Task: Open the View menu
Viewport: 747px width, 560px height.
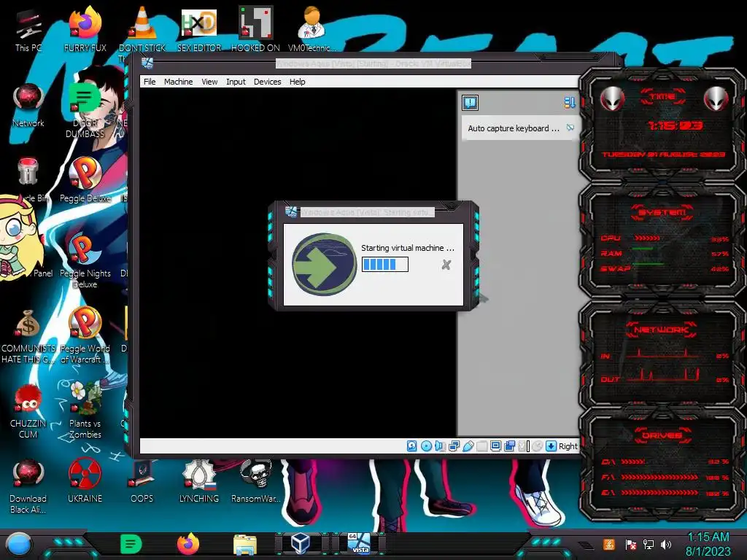Action: pos(209,82)
